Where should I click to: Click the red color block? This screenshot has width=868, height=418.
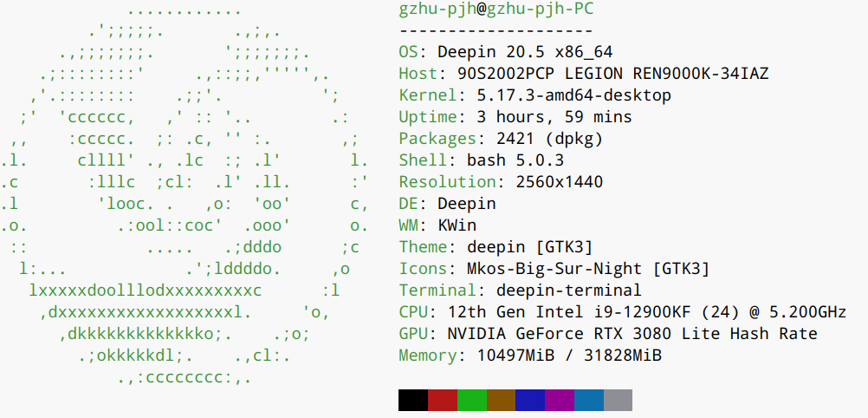point(443,401)
